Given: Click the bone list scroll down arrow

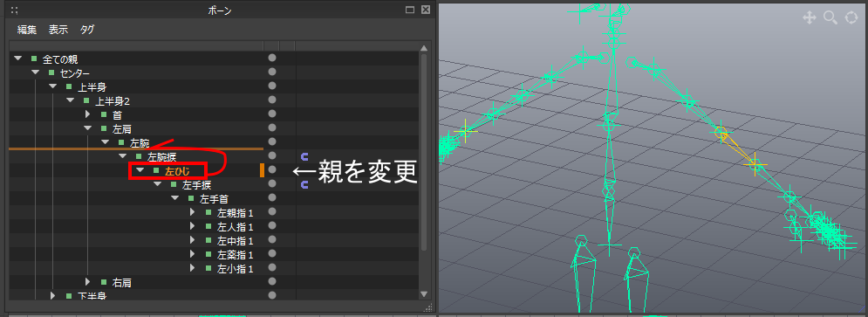Looking at the screenshot, I should pos(425,293).
